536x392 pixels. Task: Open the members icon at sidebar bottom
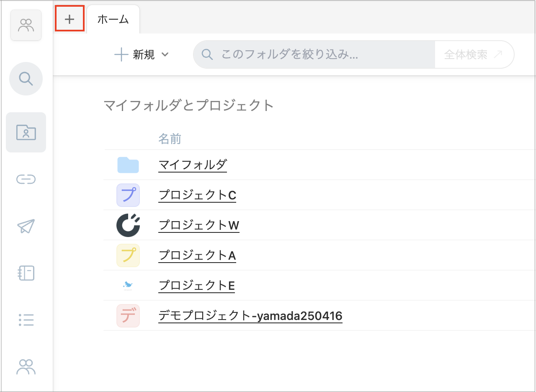pos(26,367)
